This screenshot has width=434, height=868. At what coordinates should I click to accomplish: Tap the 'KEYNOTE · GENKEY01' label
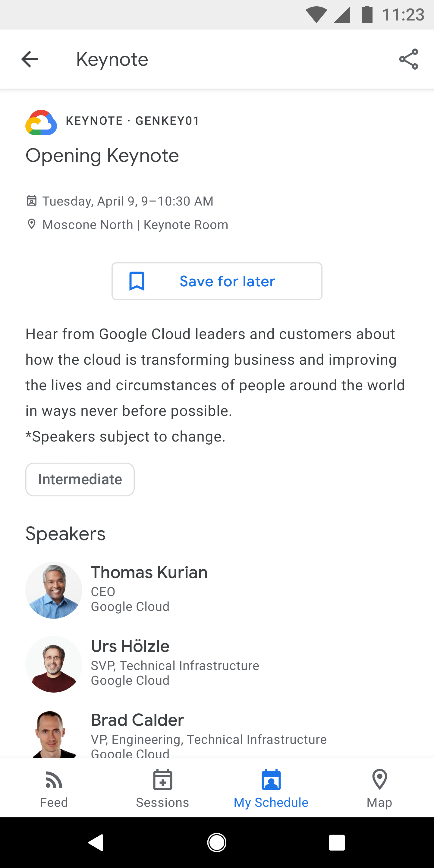pyautogui.click(x=132, y=121)
